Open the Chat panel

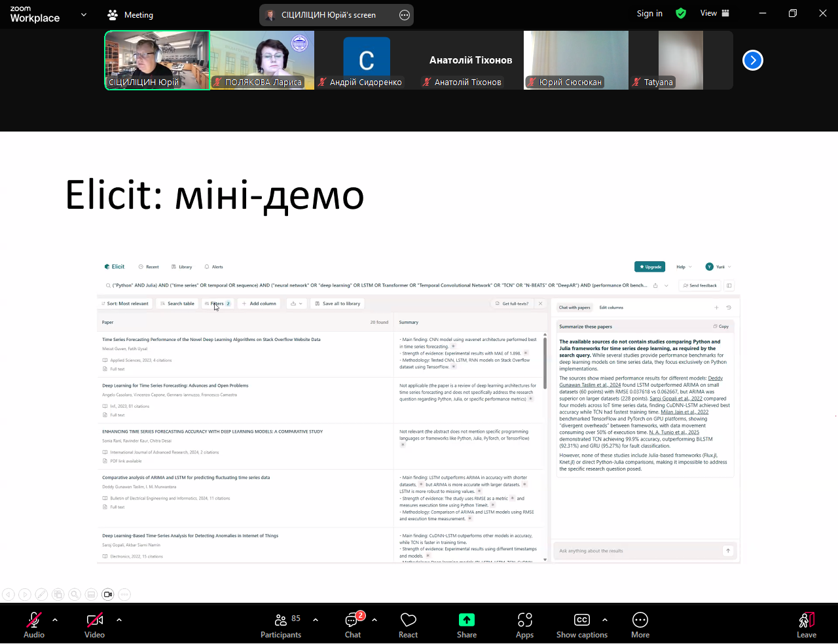pos(353,624)
